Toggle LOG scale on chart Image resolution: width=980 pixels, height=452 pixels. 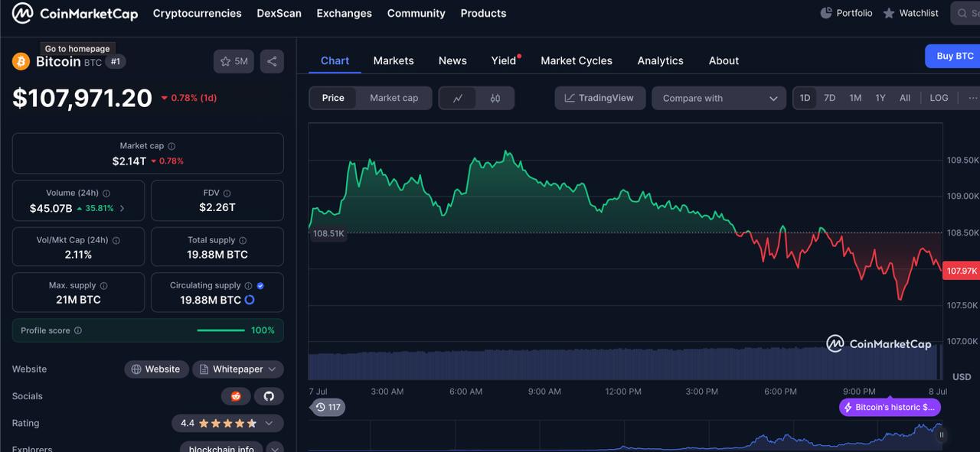click(939, 98)
